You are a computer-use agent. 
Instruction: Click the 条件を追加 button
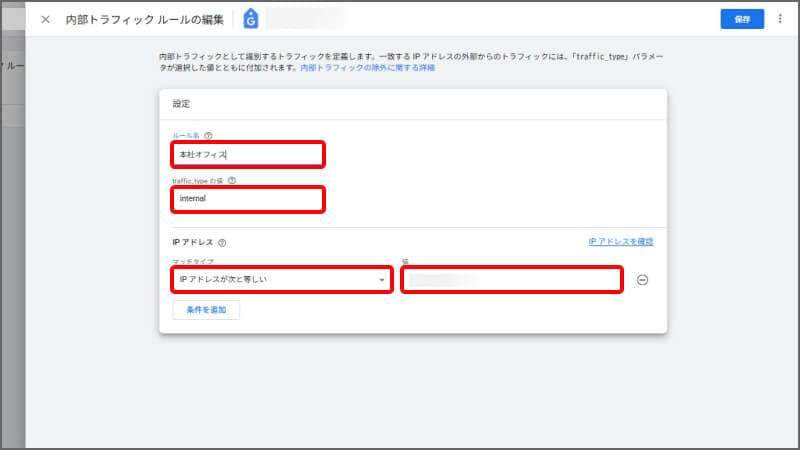point(206,310)
